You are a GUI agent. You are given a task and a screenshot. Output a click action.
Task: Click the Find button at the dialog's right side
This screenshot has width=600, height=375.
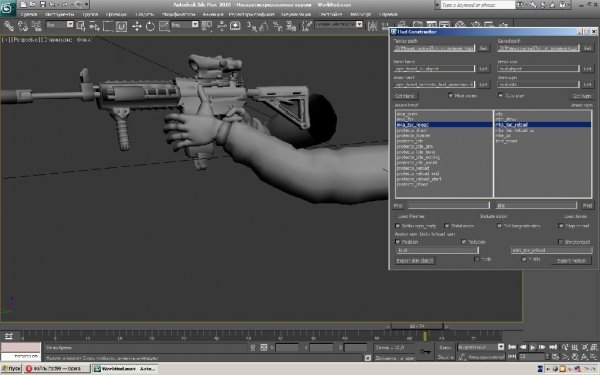click(587, 206)
